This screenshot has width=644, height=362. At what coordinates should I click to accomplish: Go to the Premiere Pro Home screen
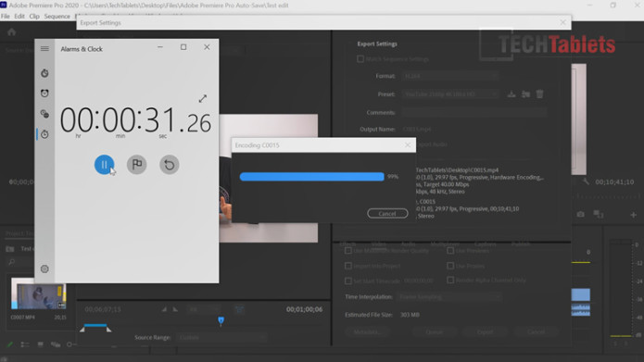(x=11, y=31)
